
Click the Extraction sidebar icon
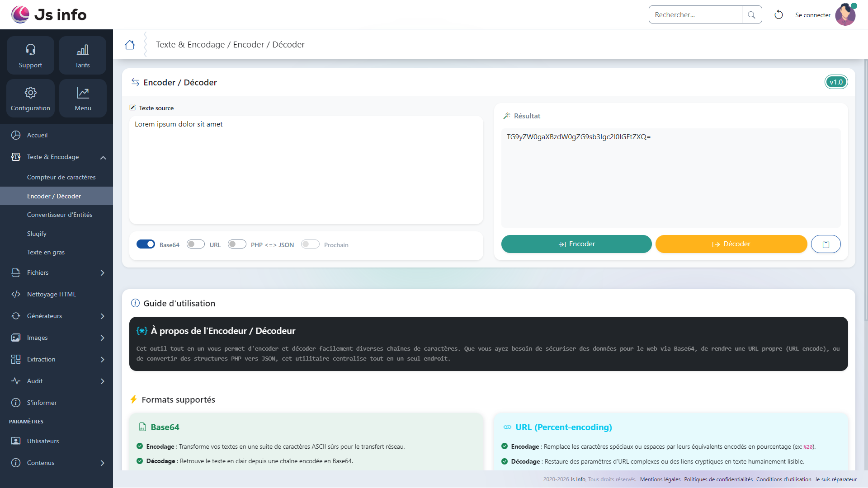(x=16, y=359)
